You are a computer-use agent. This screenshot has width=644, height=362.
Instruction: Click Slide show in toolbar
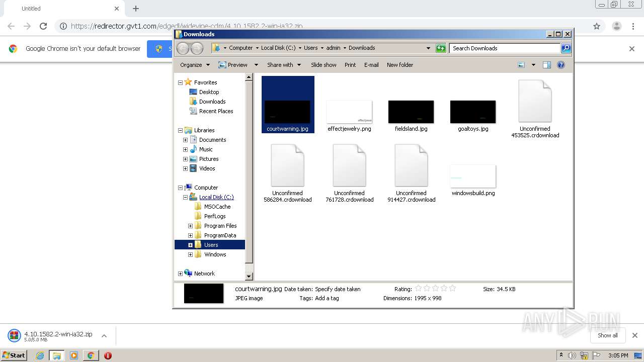(324, 65)
